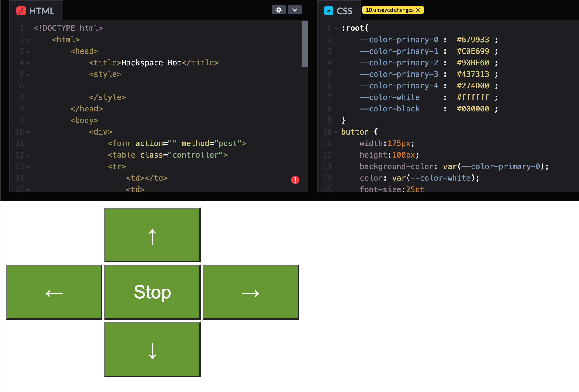Click the right arrow control button
Viewport: 579px width, 392px height.
(x=250, y=292)
